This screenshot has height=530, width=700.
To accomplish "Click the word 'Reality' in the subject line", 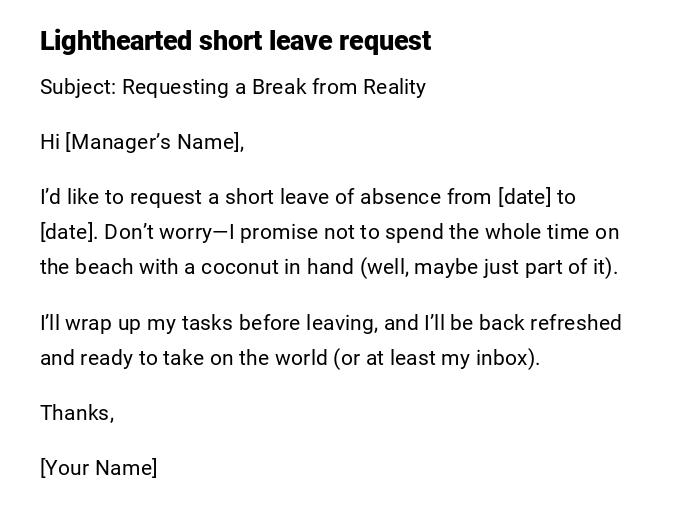I will click(394, 87).
